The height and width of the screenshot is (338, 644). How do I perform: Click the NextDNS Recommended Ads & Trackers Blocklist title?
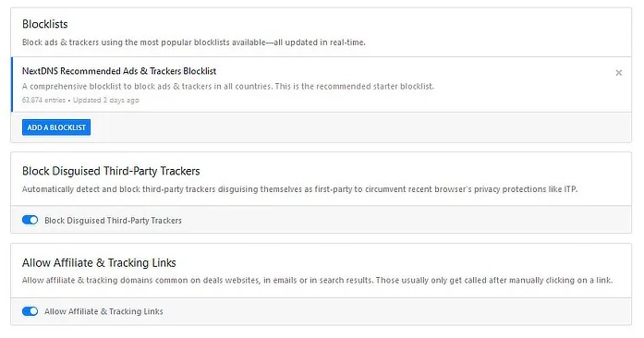point(119,71)
